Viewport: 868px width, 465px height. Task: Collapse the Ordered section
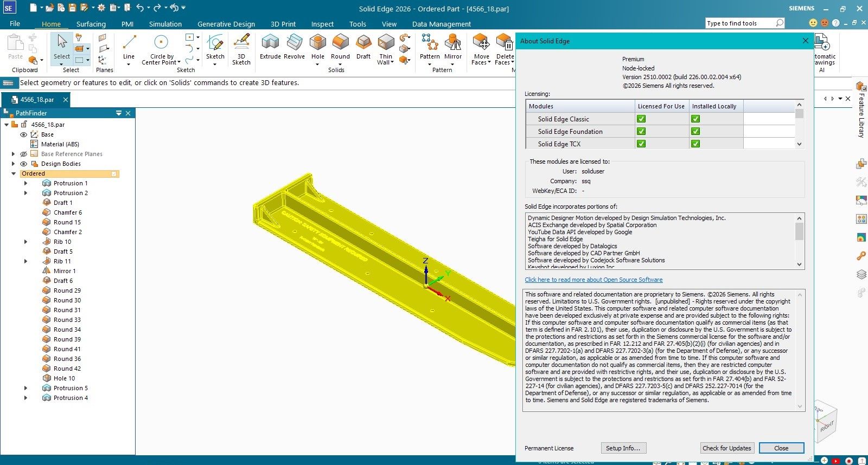(x=14, y=173)
